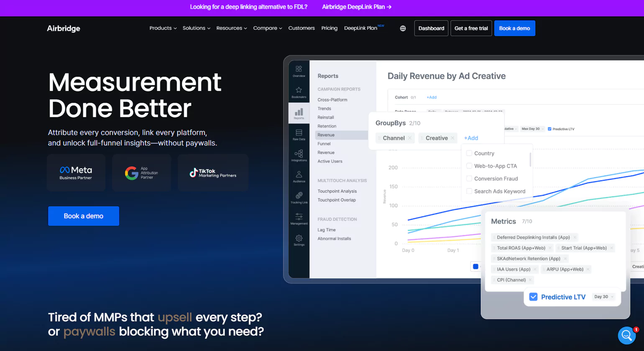Follow the Airbridge DeepLink Plan banner link
The image size is (644, 351).
[x=356, y=7]
